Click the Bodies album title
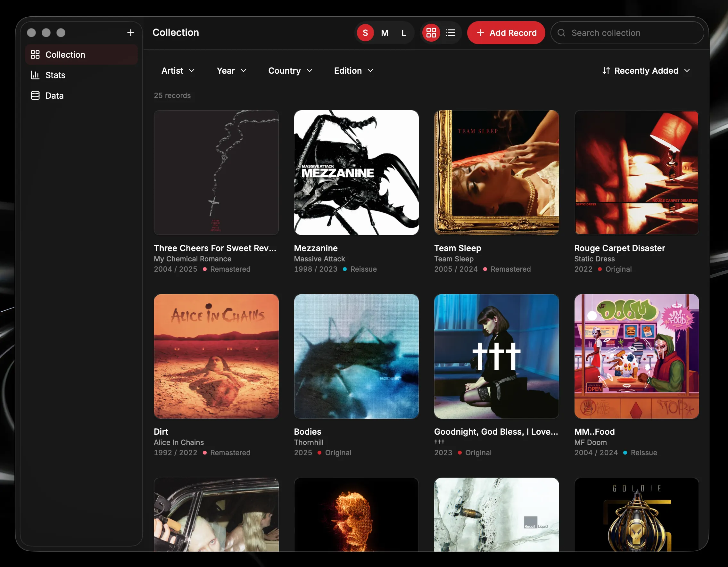This screenshot has width=728, height=567. 308,432
